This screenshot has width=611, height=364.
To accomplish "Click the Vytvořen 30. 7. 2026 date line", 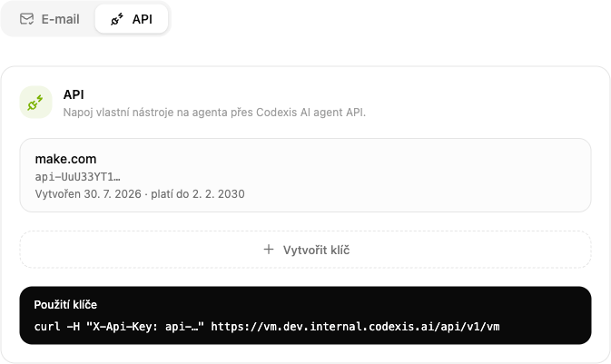I will (140, 194).
